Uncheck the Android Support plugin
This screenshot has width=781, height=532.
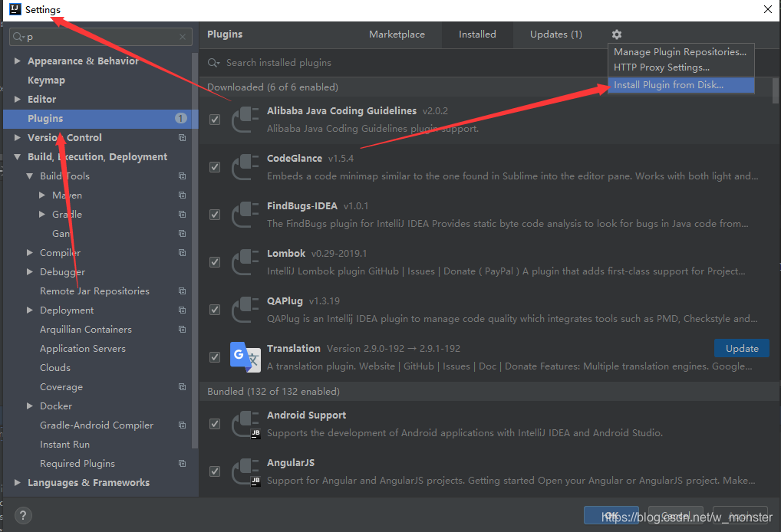pos(215,424)
